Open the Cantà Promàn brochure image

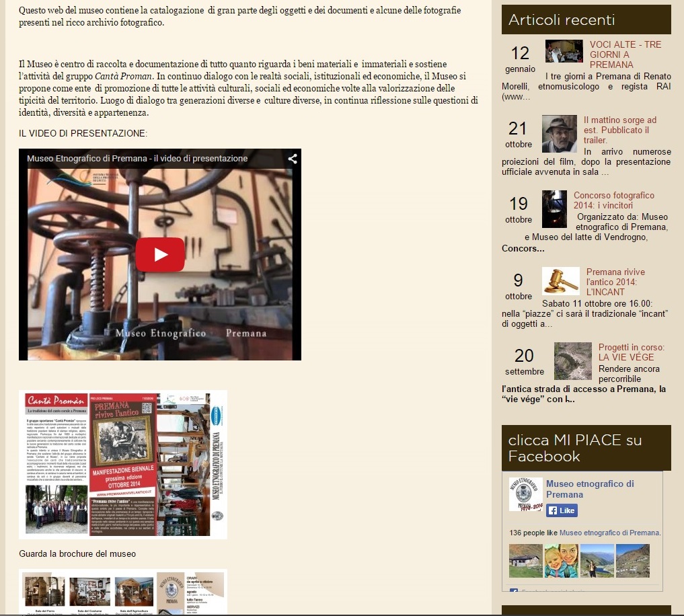click(x=123, y=464)
